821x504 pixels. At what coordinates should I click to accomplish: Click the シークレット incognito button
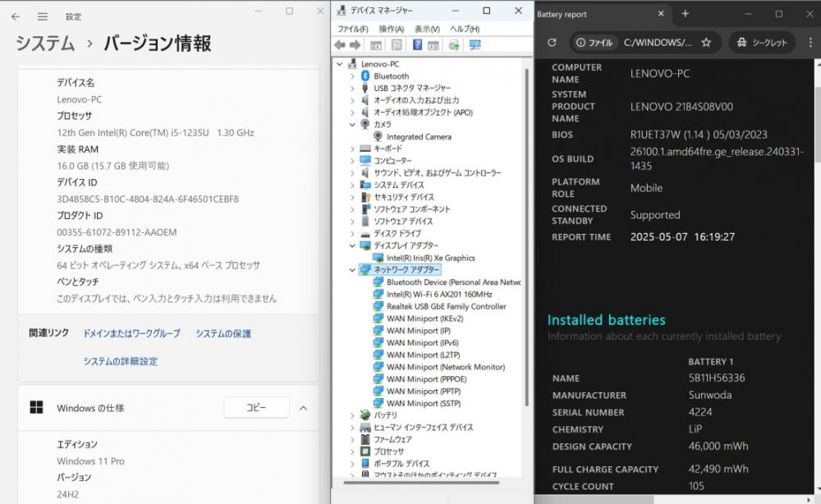pyautogui.click(x=763, y=43)
